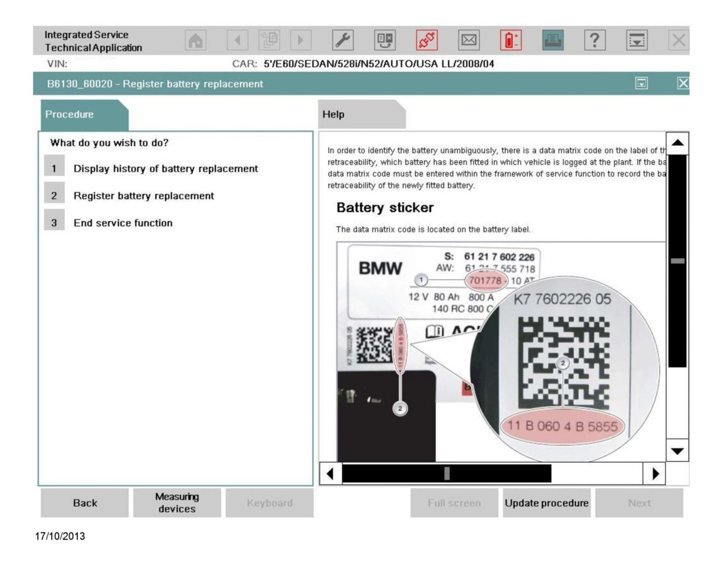
Task: Click the "Integrated Service Technical Application" title
Action: (x=93, y=41)
